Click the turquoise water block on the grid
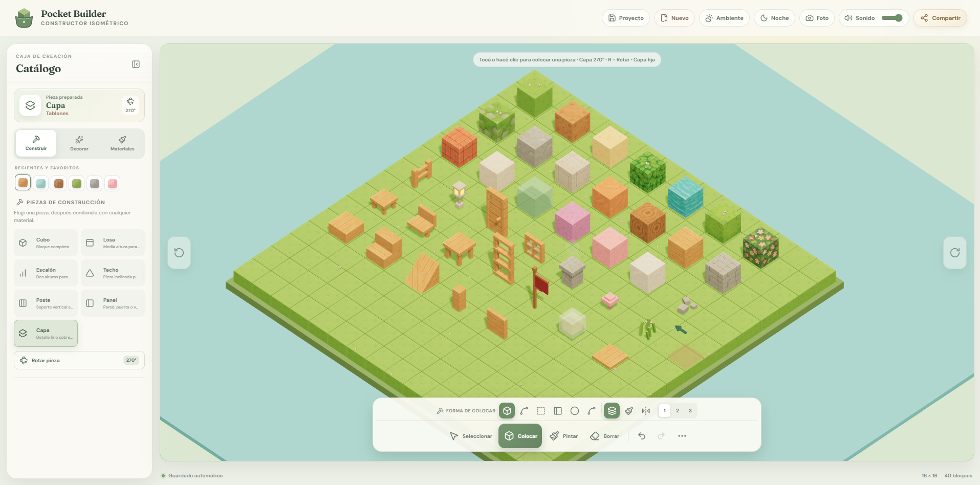The image size is (980, 485). point(685,197)
